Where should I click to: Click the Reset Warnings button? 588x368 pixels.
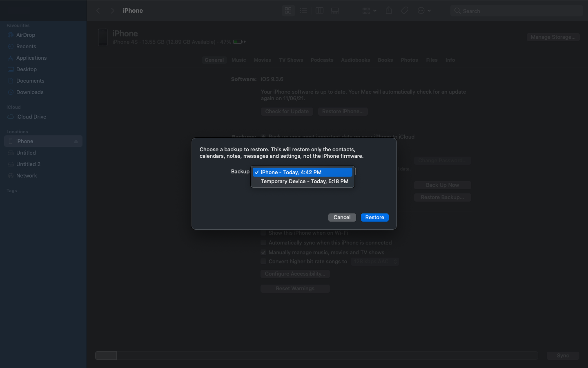click(x=295, y=289)
